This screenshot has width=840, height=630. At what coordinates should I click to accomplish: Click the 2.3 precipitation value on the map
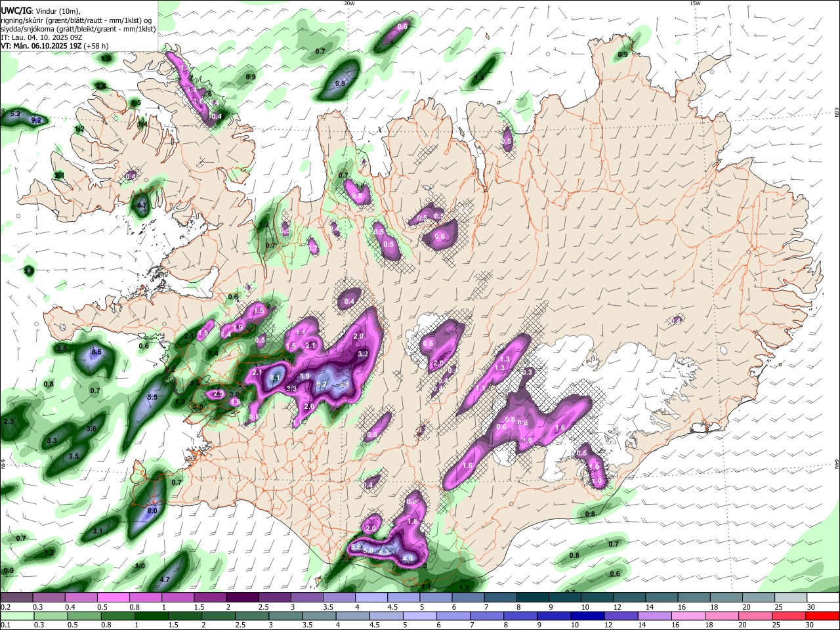[x=9, y=421]
